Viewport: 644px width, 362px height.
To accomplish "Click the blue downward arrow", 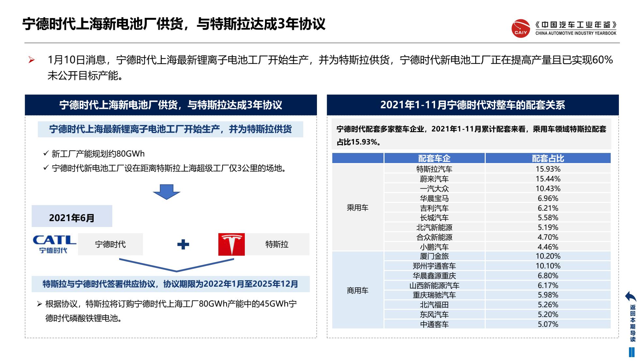I will [x=166, y=192].
